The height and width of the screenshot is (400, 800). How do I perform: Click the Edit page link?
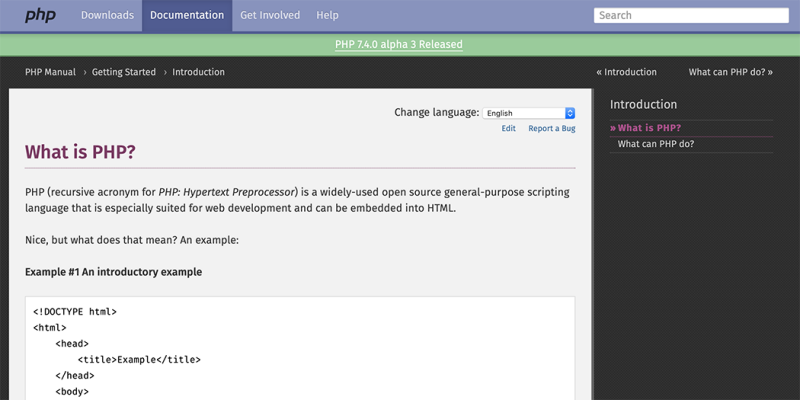click(509, 129)
